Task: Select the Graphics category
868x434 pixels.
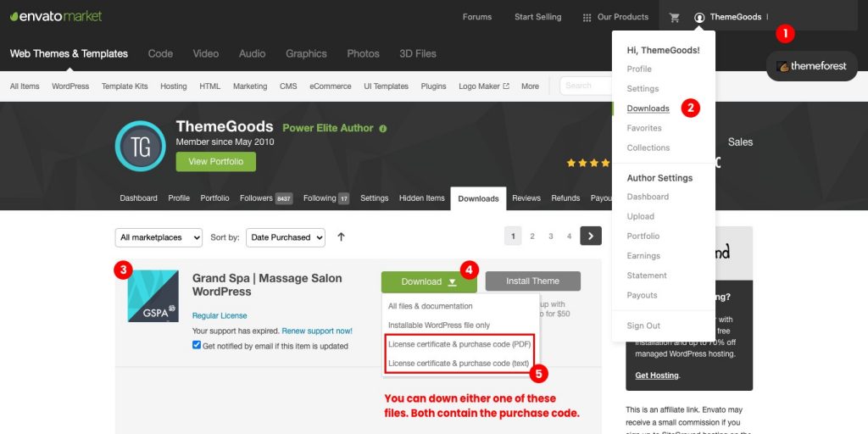Action: click(x=306, y=53)
